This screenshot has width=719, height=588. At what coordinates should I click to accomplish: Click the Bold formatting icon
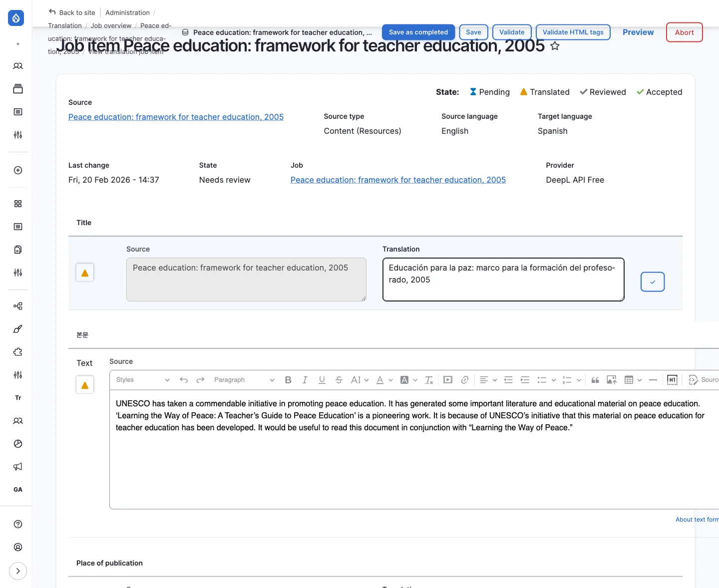(288, 380)
